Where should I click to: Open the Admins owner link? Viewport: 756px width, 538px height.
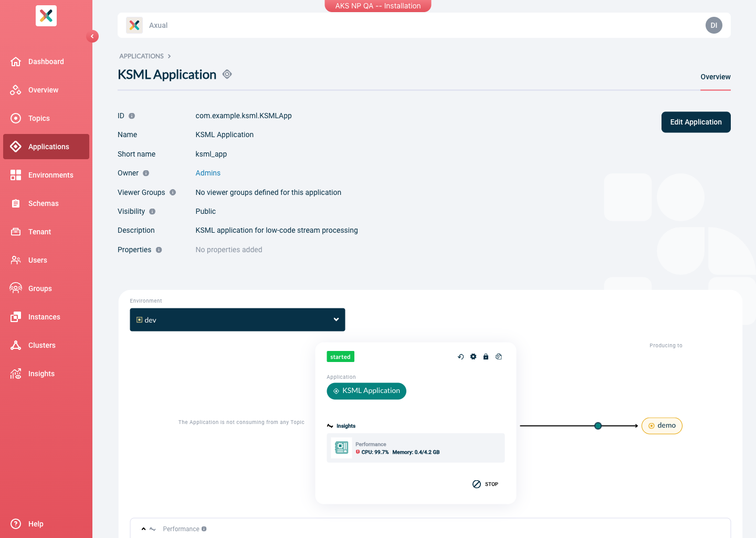(208, 173)
